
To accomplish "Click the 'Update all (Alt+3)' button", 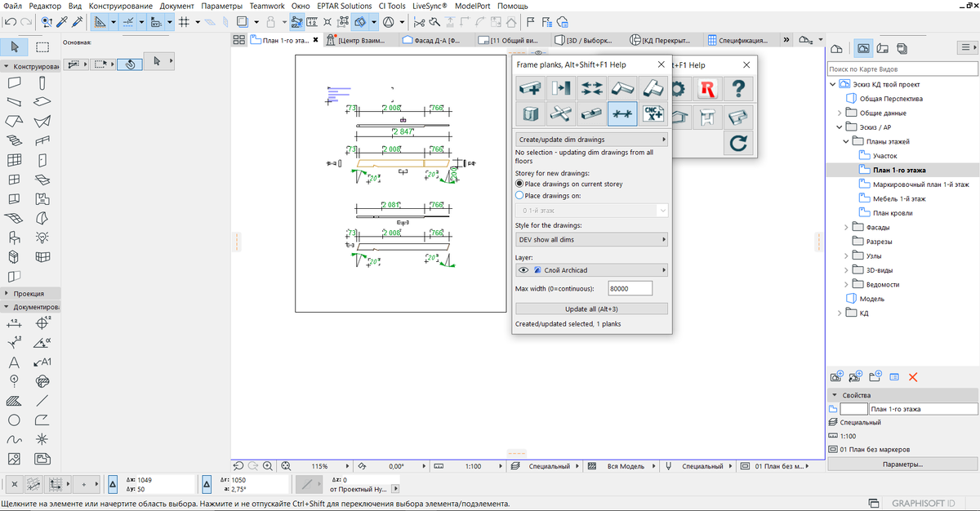I will (591, 309).
